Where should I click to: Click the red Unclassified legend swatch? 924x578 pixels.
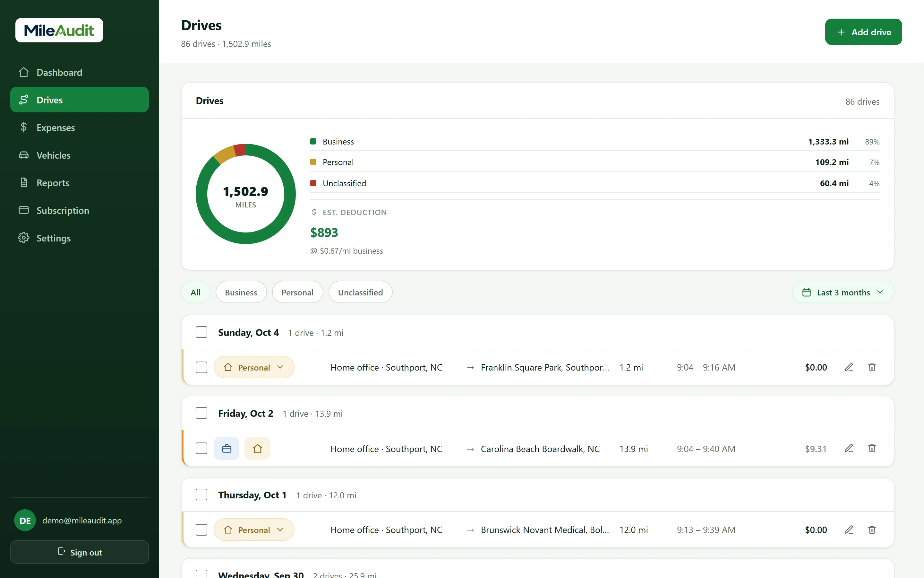coord(313,183)
